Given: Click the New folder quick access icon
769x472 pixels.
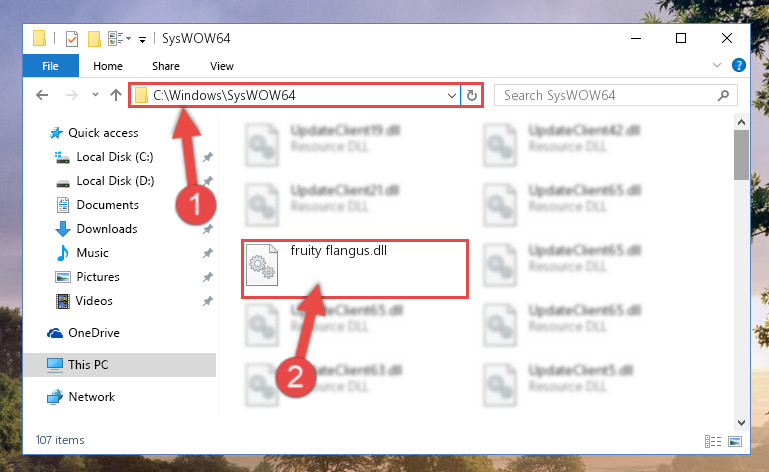Looking at the screenshot, I should [94, 39].
